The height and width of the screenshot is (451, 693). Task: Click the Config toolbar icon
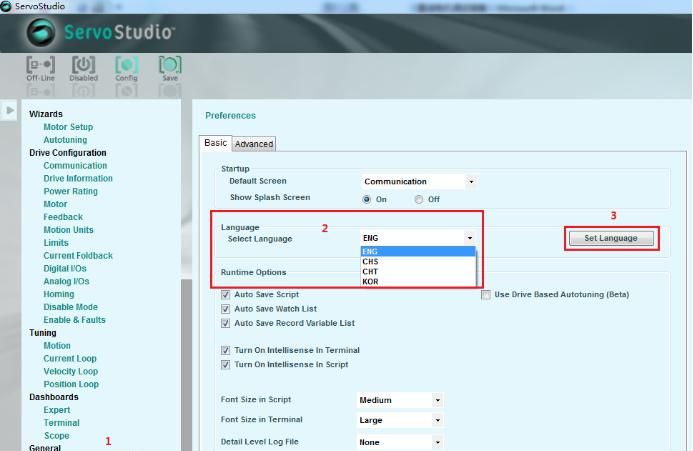(x=126, y=68)
